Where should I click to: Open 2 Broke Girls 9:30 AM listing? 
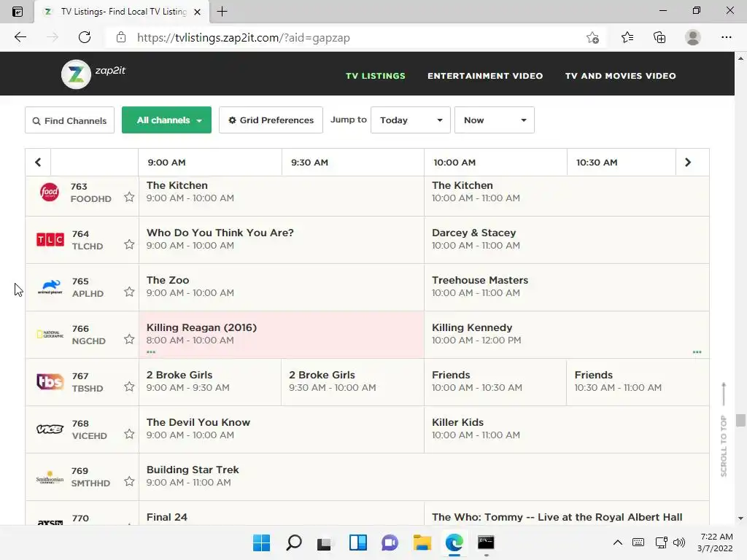click(x=352, y=382)
